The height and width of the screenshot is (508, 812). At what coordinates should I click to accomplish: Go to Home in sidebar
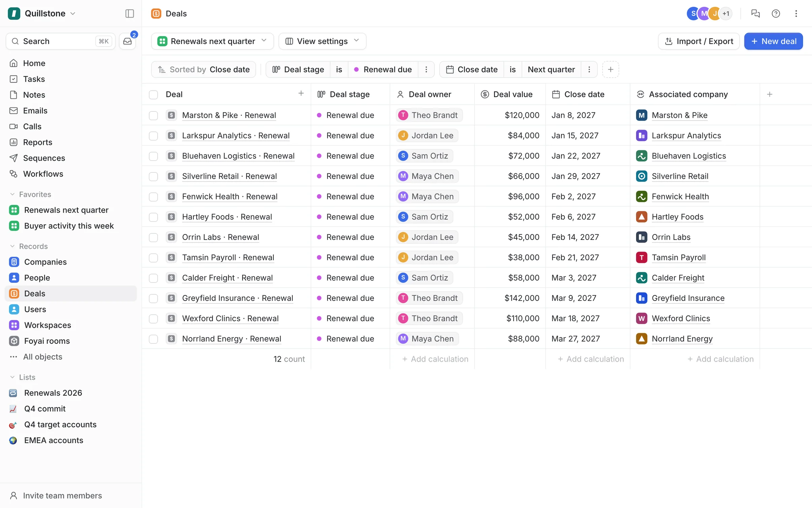tap(71, 63)
